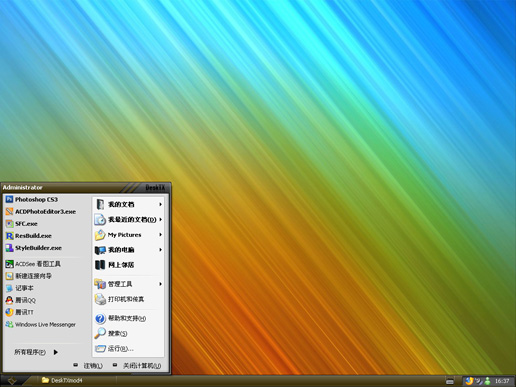516x387 pixels.
Task: Expand 所有程序 all programs arrow
Action: coord(56,352)
